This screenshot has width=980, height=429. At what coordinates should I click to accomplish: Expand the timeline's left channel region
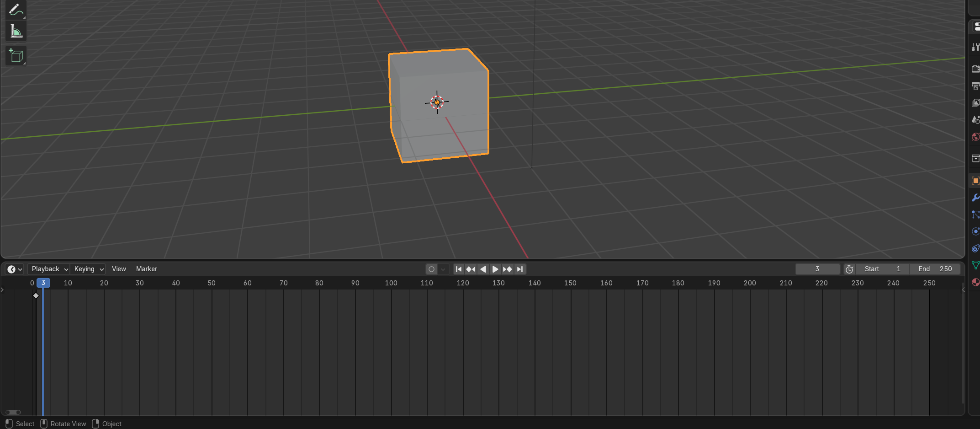tap(2, 290)
